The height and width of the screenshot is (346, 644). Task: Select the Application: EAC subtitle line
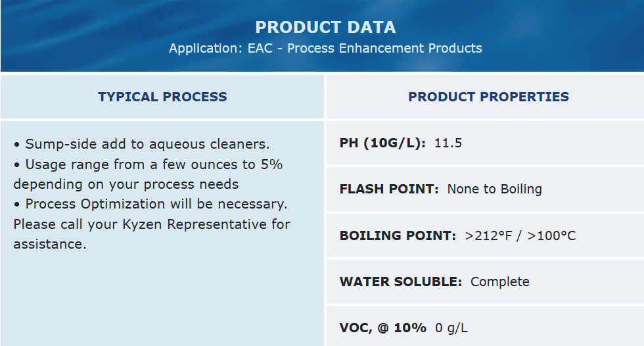325,48
